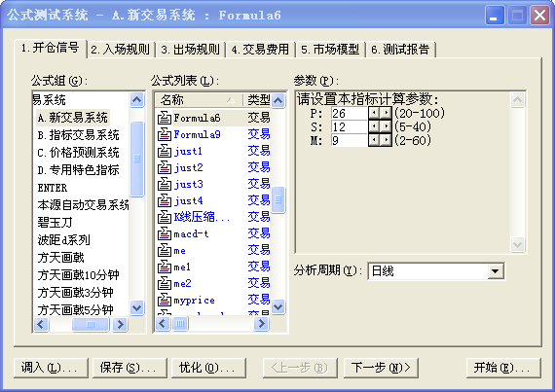Select the Formula9 formula icon
The image size is (555, 392).
[x=165, y=134]
